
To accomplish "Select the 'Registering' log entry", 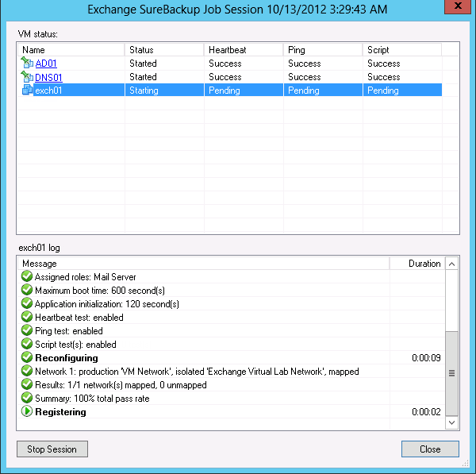I will tap(232, 412).
